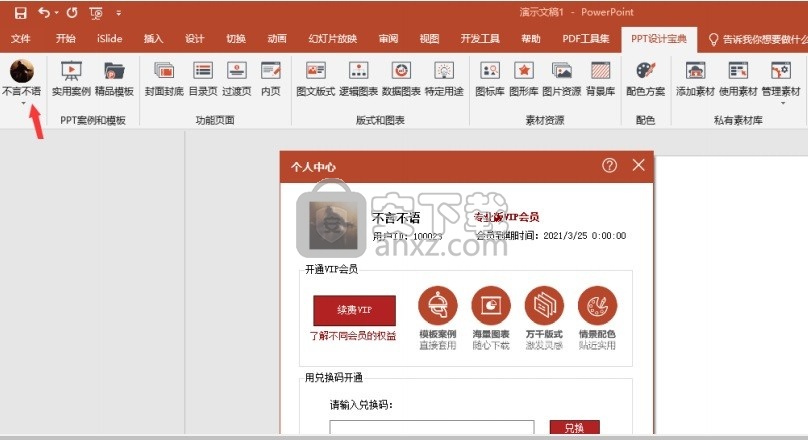
Task: Select the 动画 tab
Action: [277, 39]
